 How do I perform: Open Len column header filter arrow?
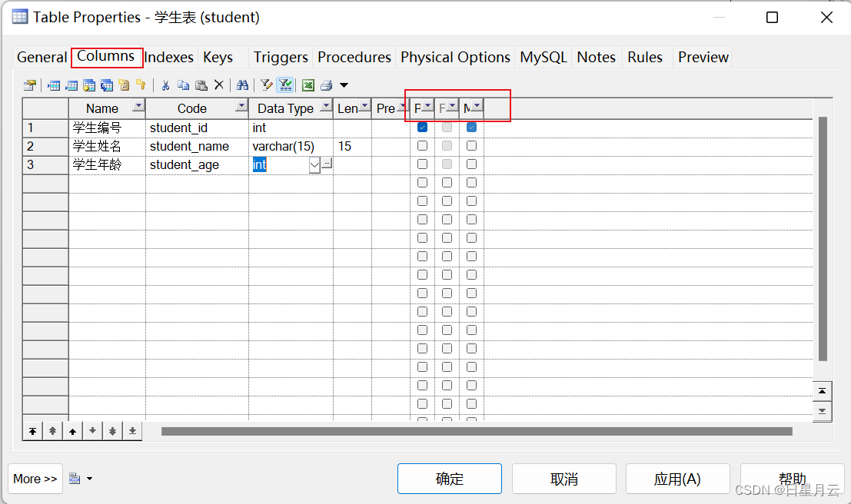click(364, 106)
